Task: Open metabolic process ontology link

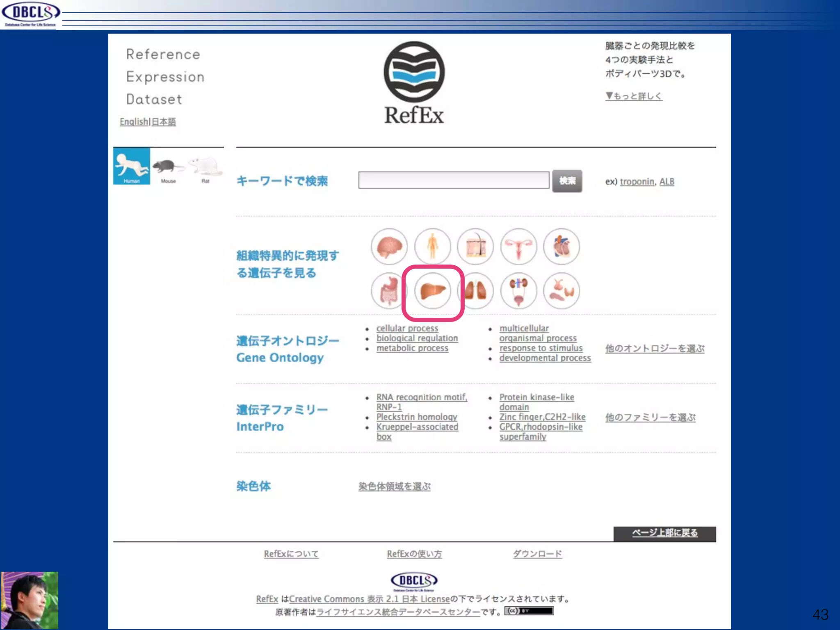Action: click(412, 348)
